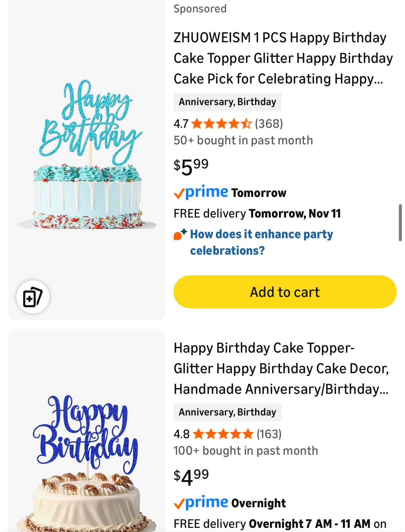Viewport: 405px width, 532px height.
Task: Click the orange Rufus AI sparkle icon
Action: pyautogui.click(x=180, y=234)
